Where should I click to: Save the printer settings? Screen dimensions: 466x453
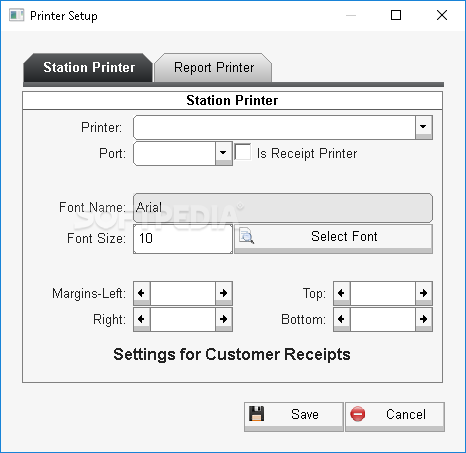click(x=294, y=417)
